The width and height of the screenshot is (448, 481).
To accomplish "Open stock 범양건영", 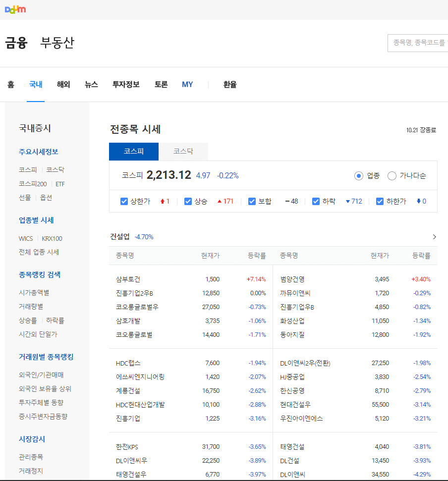I will pyautogui.click(x=292, y=279).
